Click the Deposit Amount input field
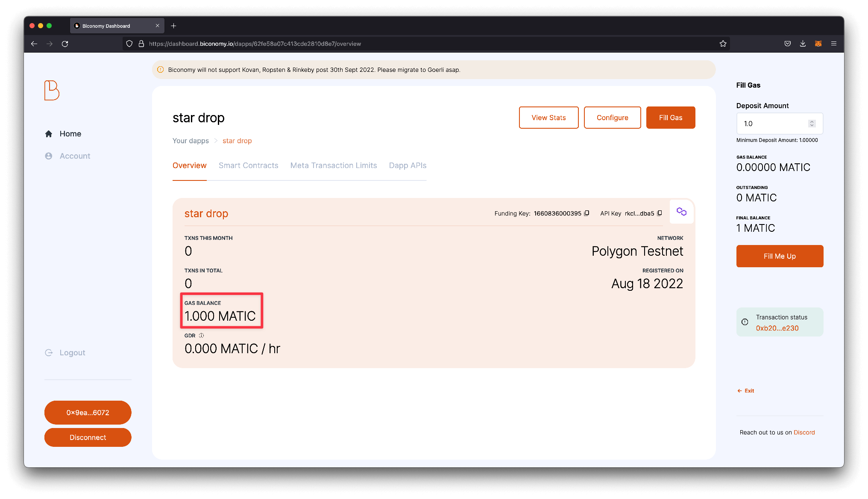 pyautogui.click(x=773, y=124)
